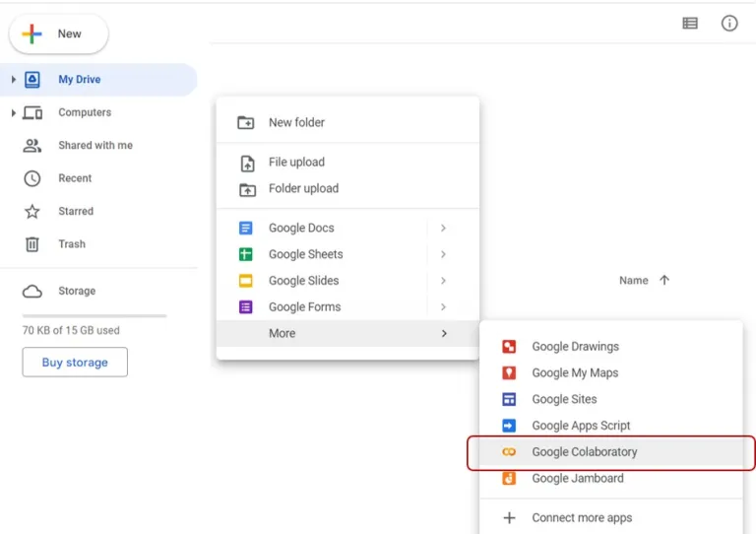
Task: Choose Google Apps Script from submenu
Action: click(611, 426)
